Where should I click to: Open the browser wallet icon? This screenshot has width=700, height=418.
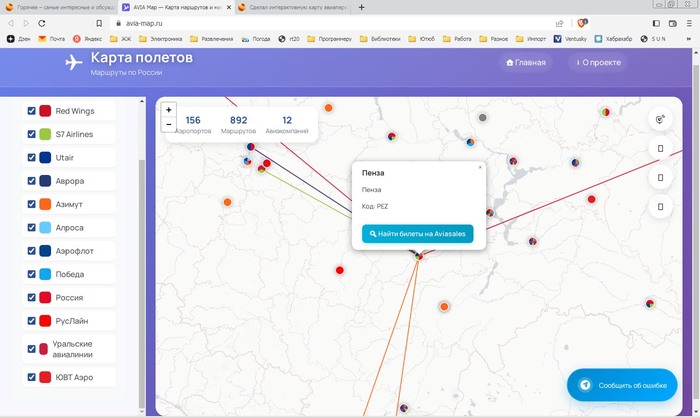pos(673,23)
